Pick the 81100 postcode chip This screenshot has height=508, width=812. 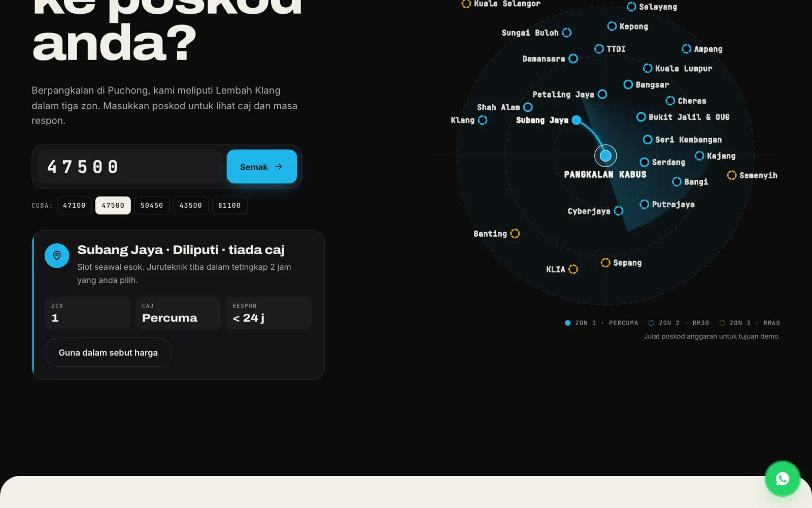point(229,205)
